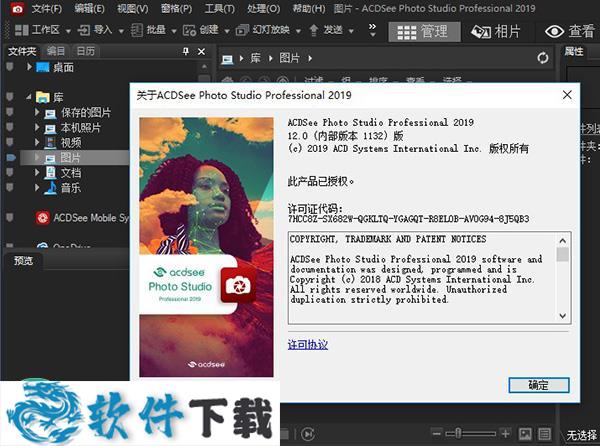Select the 编目 catalog tab
600x446 pixels.
(56, 51)
